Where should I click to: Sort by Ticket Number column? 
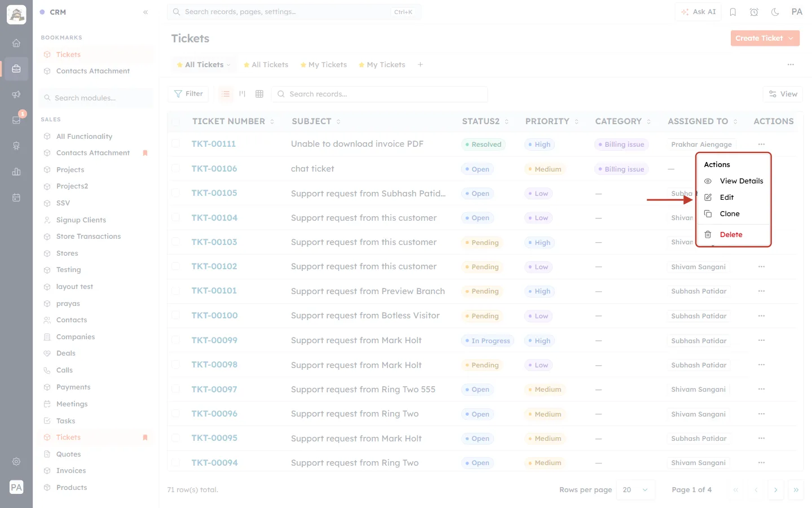point(233,121)
